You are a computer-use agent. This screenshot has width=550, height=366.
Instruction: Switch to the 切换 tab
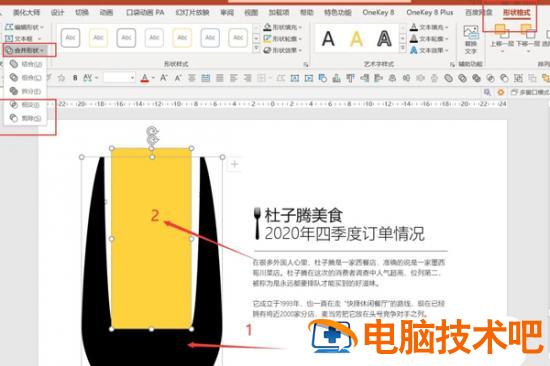pos(82,13)
